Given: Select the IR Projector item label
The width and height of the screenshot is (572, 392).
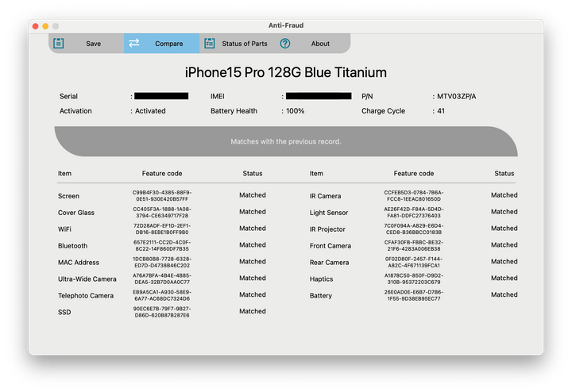Looking at the screenshot, I should click(327, 229).
